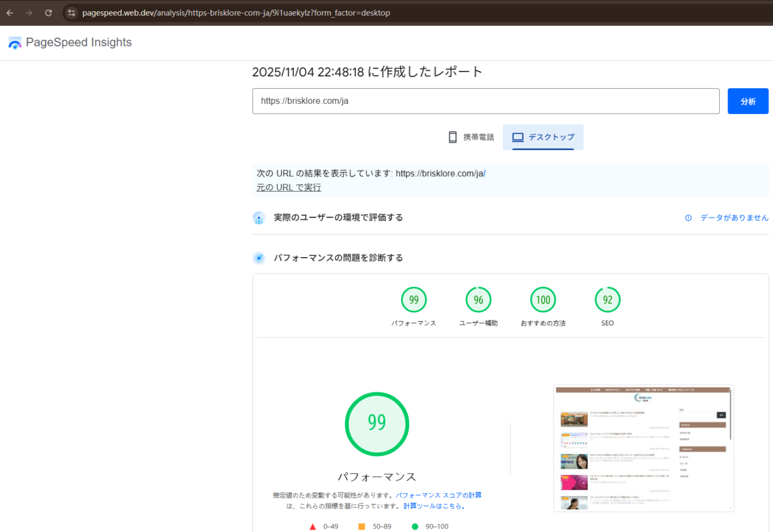
Task: Open the 計算ツールはこちら link
Action: (435, 506)
